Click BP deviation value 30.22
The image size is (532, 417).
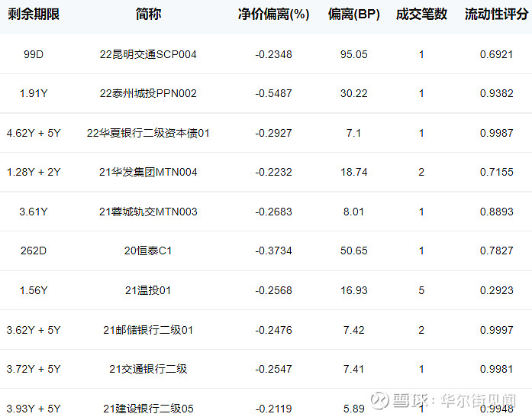[x=354, y=93]
